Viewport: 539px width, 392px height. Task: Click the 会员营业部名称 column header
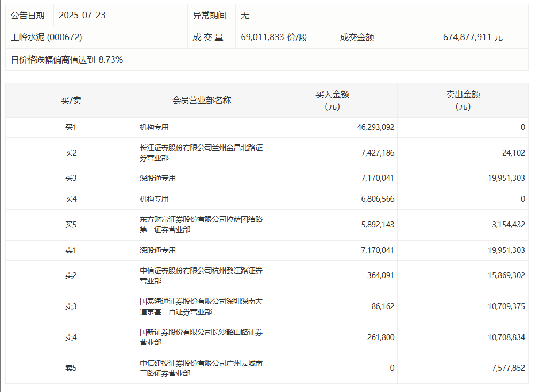(x=202, y=100)
